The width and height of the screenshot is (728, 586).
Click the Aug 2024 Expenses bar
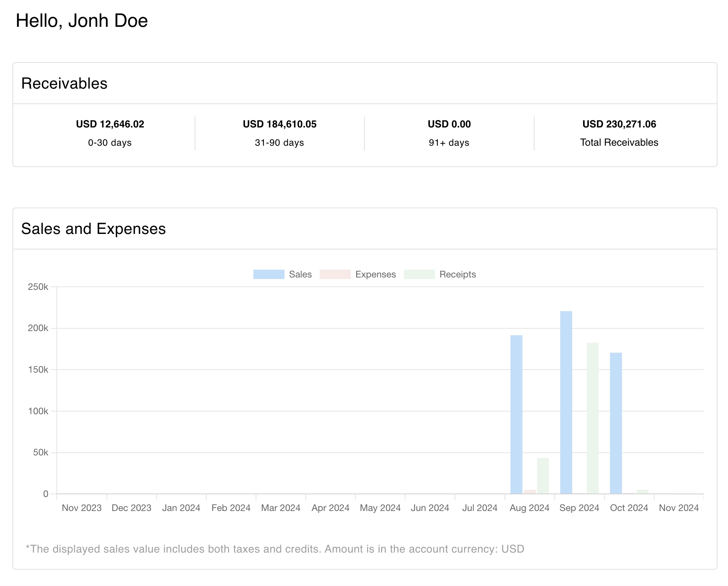tap(529, 492)
